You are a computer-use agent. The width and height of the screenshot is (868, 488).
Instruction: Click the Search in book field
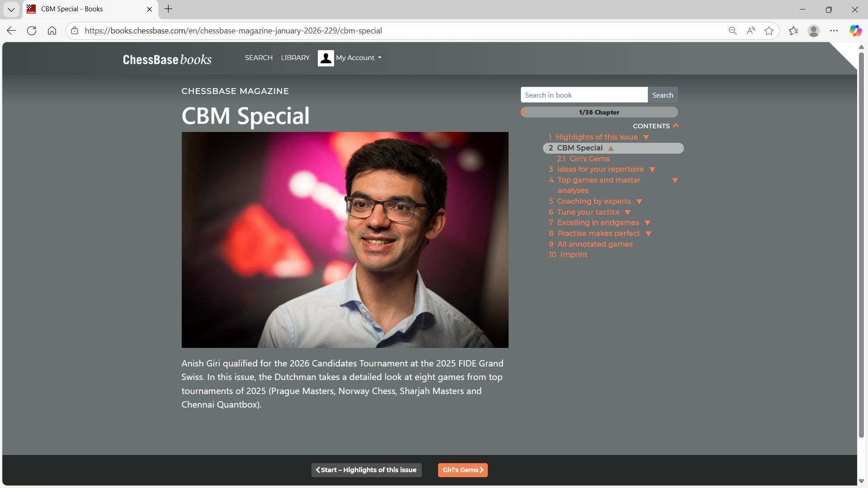tap(584, 95)
